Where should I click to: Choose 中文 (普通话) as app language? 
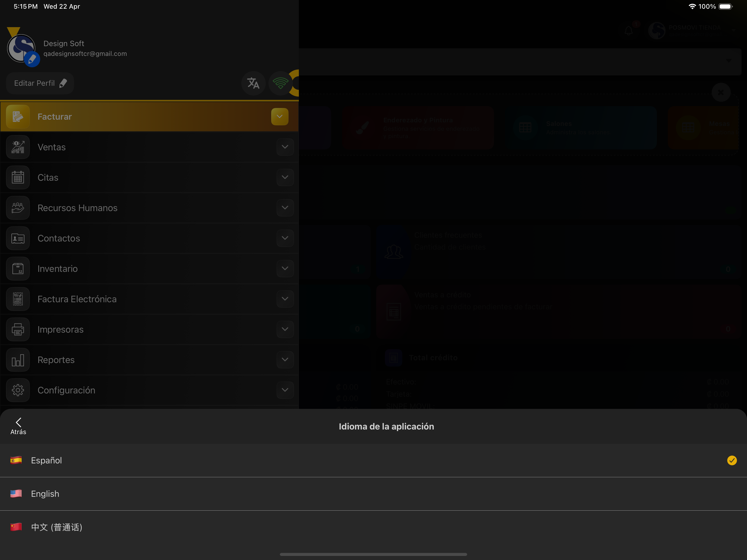click(x=373, y=527)
